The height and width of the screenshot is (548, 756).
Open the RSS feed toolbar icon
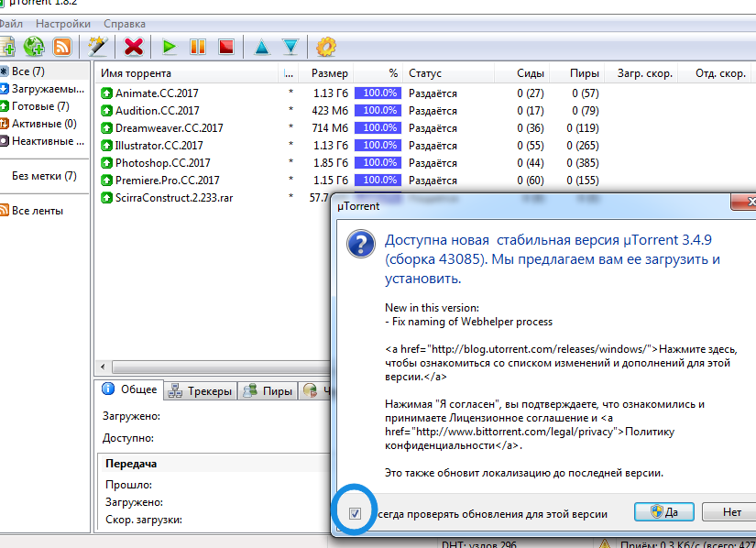click(x=62, y=47)
